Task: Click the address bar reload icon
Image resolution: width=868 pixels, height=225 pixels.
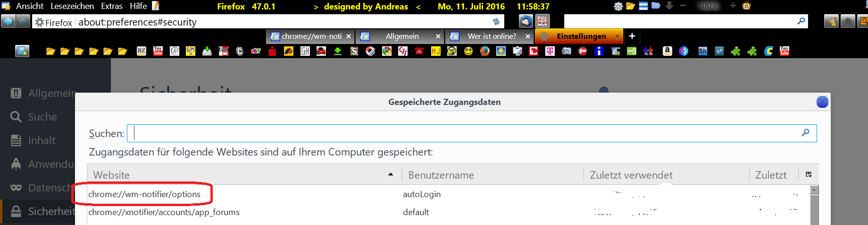Action: pyautogui.click(x=496, y=22)
